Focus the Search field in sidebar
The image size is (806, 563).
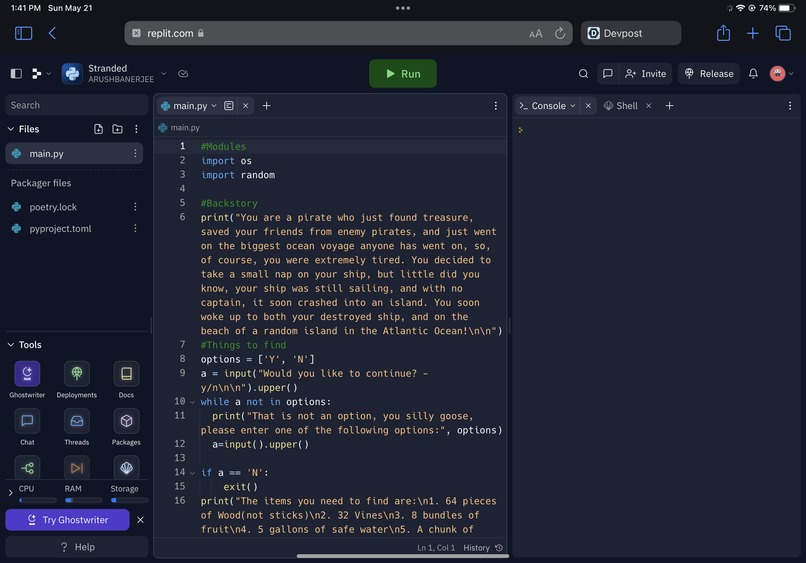point(77,105)
